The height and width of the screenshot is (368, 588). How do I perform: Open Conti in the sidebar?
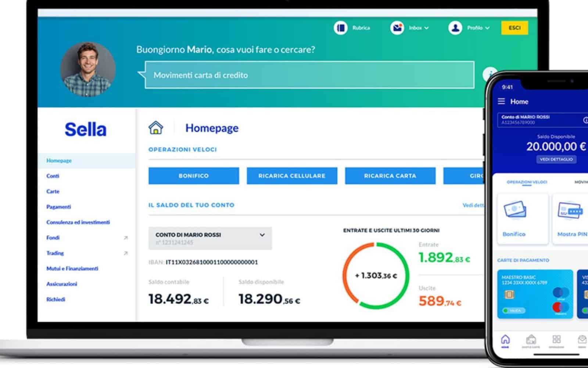click(53, 176)
